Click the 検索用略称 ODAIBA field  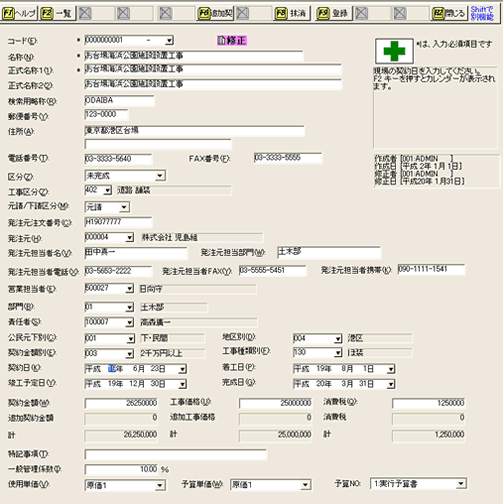119,100
